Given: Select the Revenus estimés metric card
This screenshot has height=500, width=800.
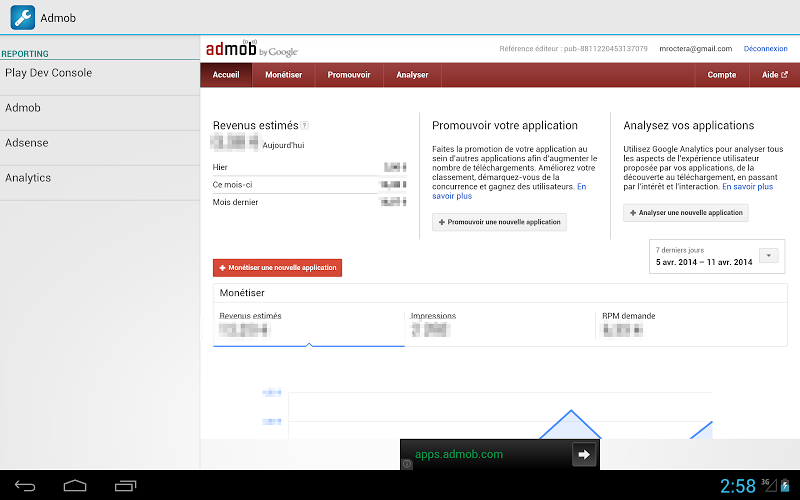Looking at the screenshot, I should (309, 325).
